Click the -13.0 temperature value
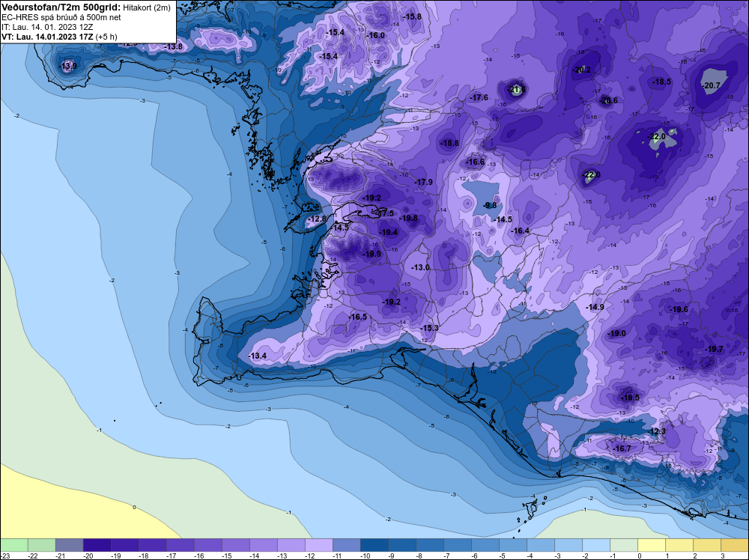 (x=421, y=267)
